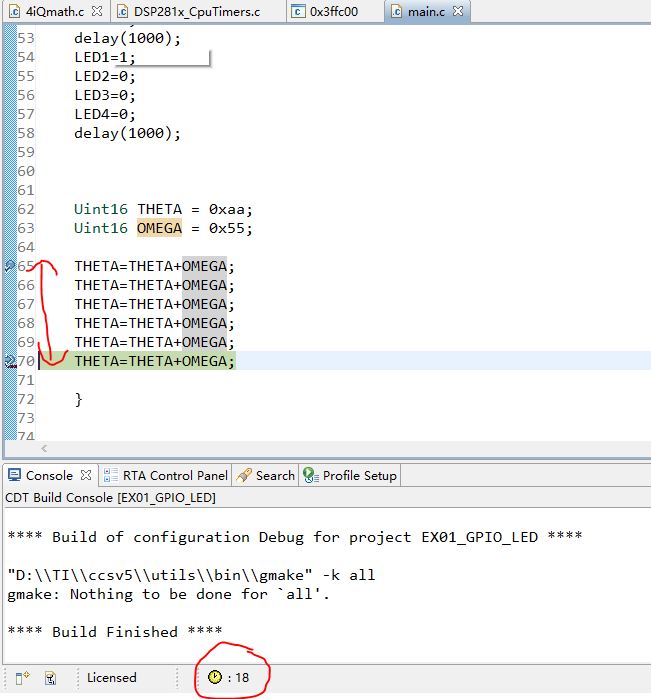Click 'gmake: Nothing to be done' line

pyautogui.click(x=169, y=594)
